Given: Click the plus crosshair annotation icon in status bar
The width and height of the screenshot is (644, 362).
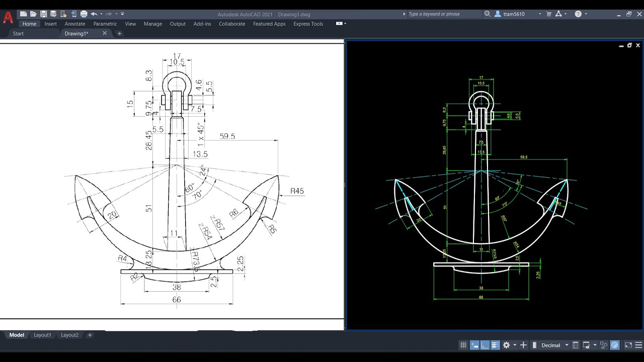Looking at the screenshot, I should pos(523,345).
